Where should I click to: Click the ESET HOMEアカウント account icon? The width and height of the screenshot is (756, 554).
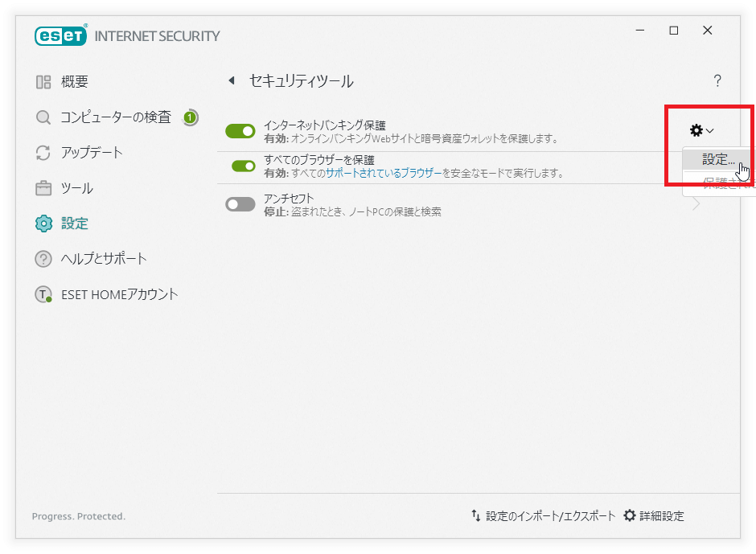point(43,294)
